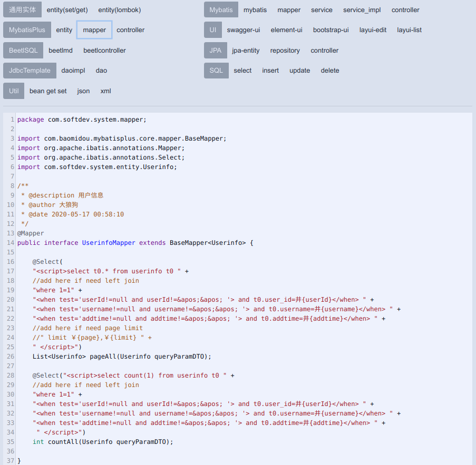Select the element-ui template
Screen dimensions: 476x465
click(286, 30)
